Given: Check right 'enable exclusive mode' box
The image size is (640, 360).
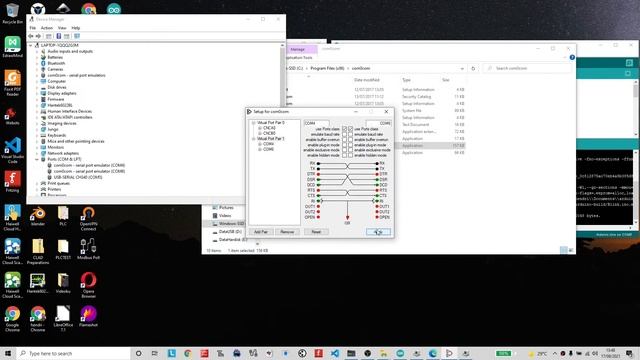Looking at the screenshot, I should coord(351,150).
